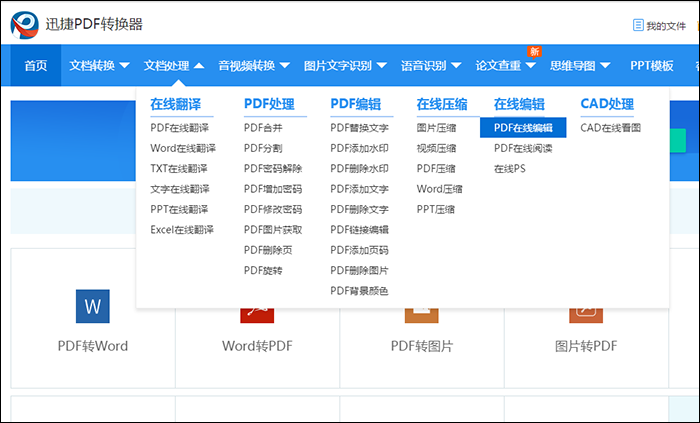This screenshot has width=700, height=423.
Task: Select PDF删除水印 under PDF编辑
Action: (359, 169)
